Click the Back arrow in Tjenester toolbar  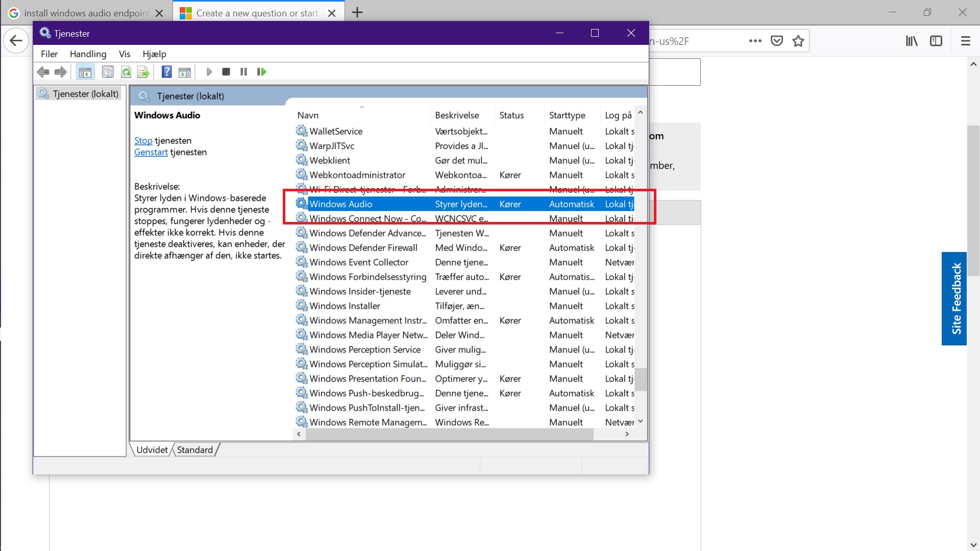43,72
